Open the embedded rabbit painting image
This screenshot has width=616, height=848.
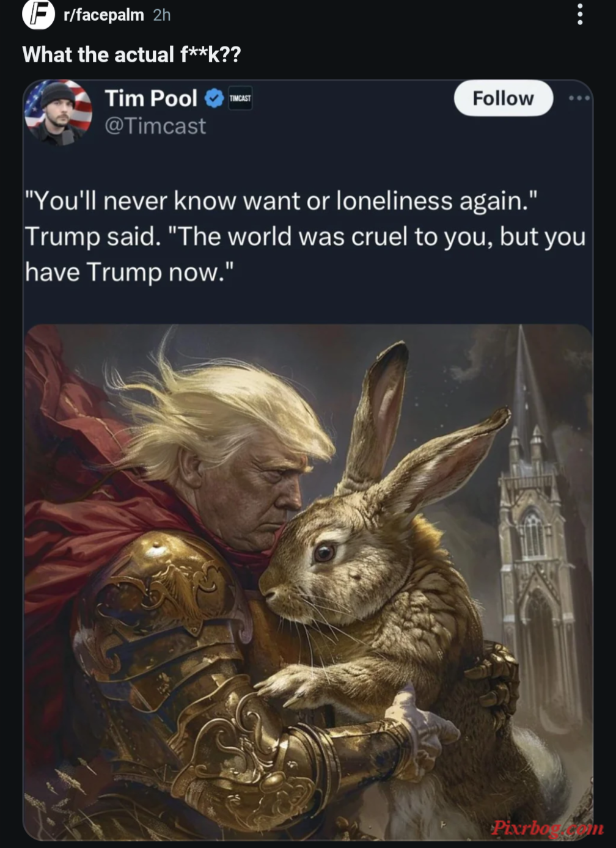pyautogui.click(x=308, y=582)
